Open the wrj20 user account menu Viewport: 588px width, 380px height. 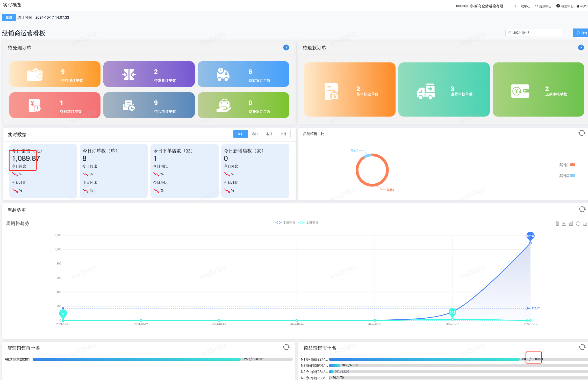(583, 6)
